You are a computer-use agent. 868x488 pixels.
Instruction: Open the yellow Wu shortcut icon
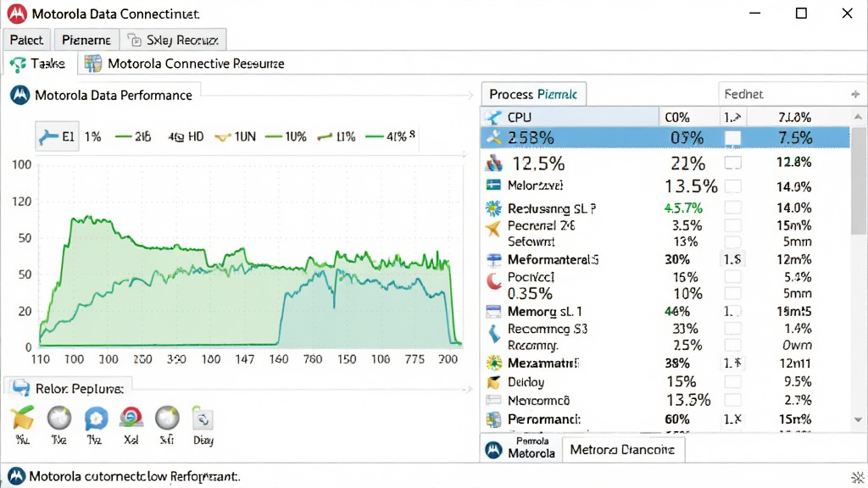23,419
